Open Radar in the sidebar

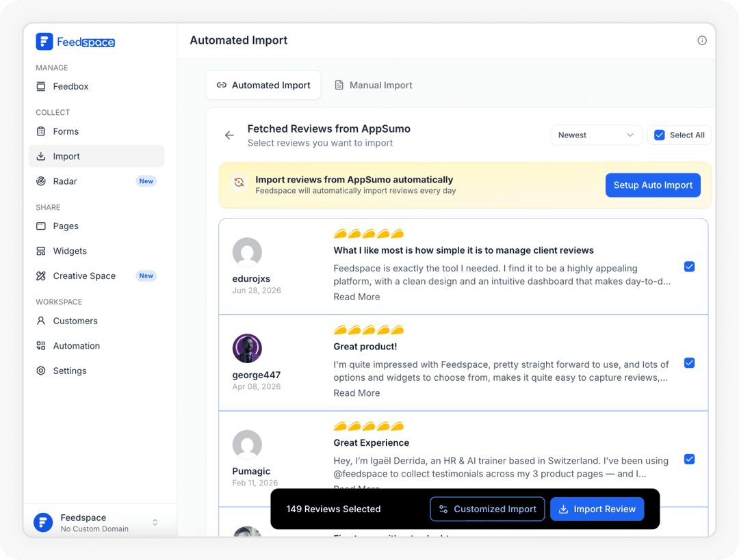click(96, 181)
